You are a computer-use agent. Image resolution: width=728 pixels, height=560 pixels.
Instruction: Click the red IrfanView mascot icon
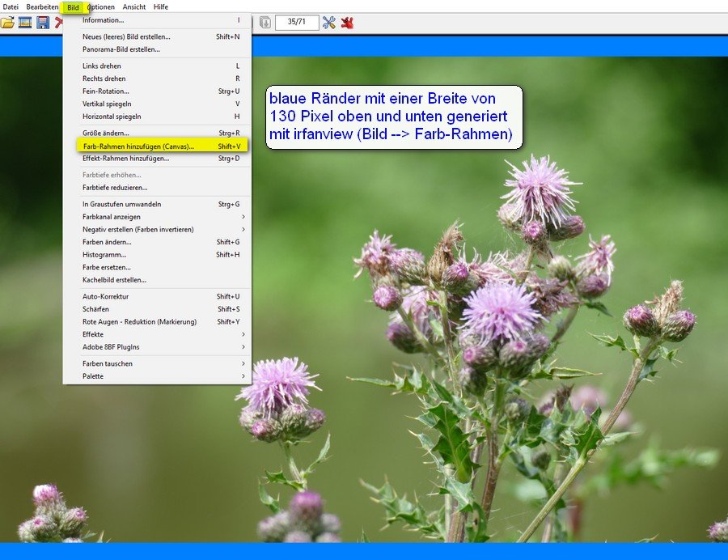tap(347, 23)
